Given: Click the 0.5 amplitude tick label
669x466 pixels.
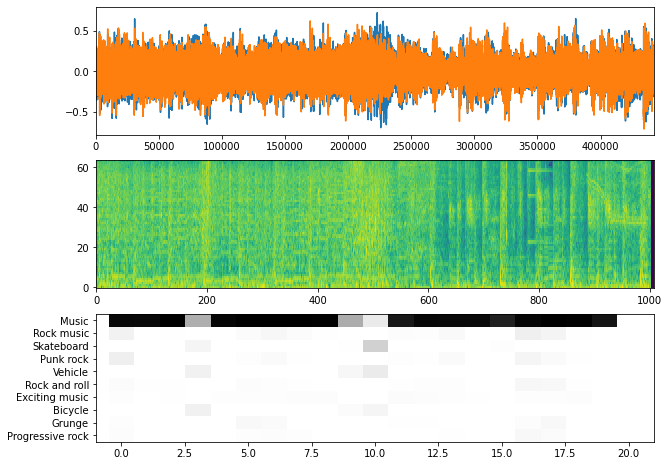Looking at the screenshot, I should [x=81, y=32].
